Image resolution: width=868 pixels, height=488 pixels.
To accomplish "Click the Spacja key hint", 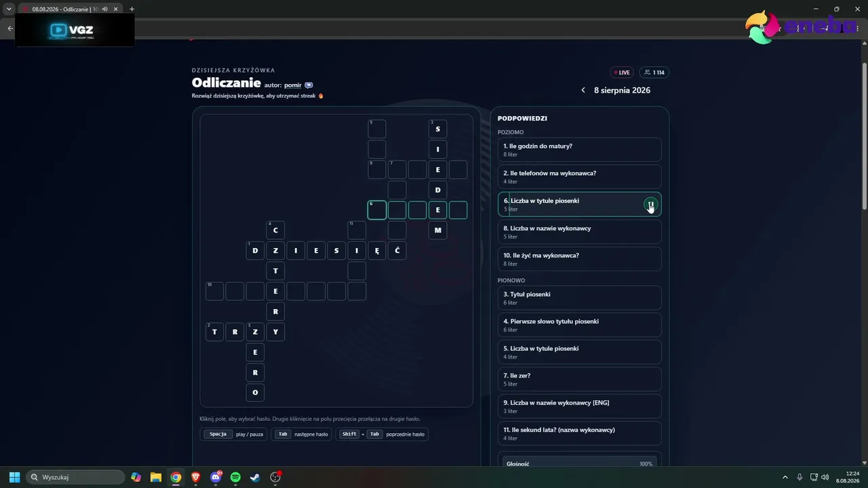I will (218, 434).
